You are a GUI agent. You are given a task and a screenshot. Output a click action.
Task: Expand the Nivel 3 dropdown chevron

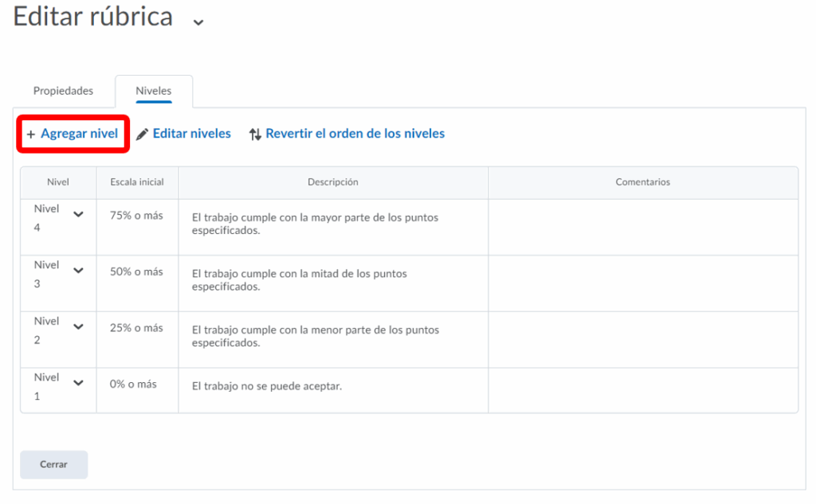(x=78, y=271)
